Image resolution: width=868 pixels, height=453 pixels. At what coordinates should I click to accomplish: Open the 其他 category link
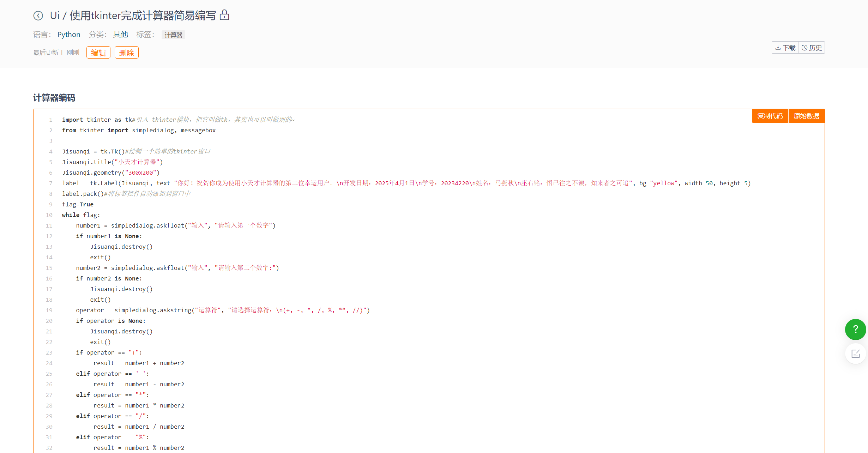click(x=120, y=35)
